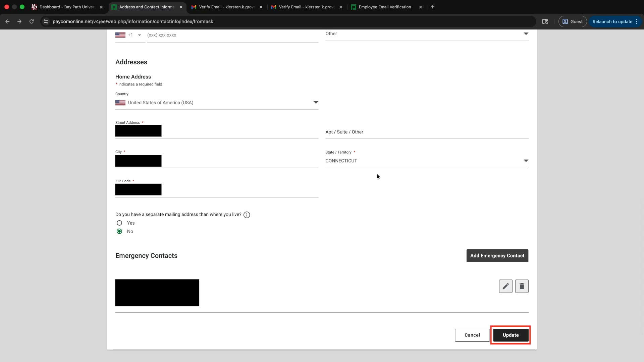Open the Chrome three-dot menu
The width and height of the screenshot is (644, 362).
pos(637,21)
